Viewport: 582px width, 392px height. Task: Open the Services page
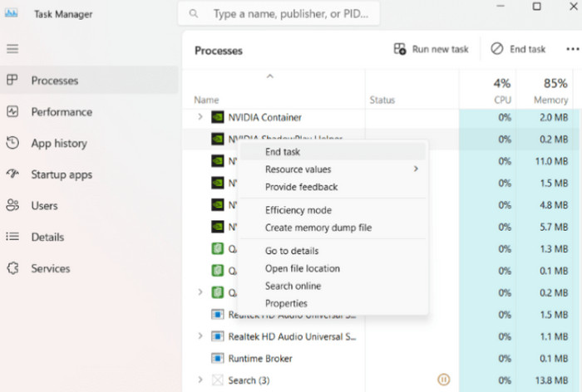pos(50,269)
